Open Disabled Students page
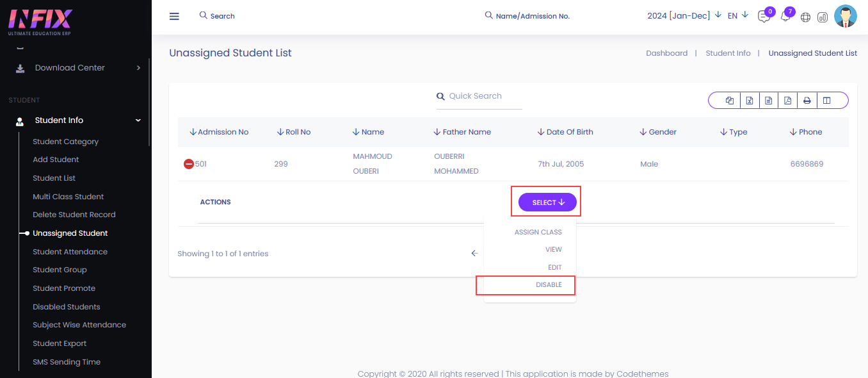The image size is (868, 378). tap(67, 307)
